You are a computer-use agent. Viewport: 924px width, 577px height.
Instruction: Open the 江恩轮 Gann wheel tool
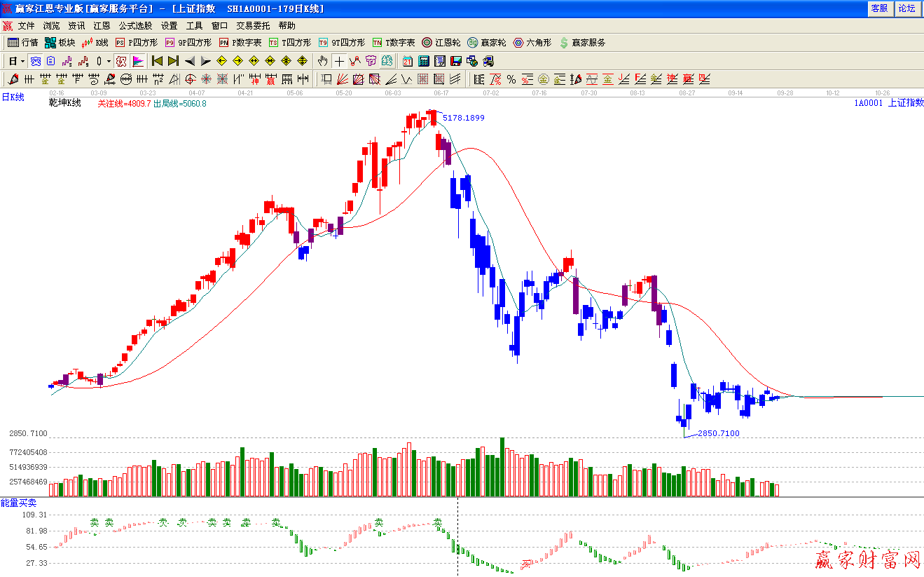(441, 43)
